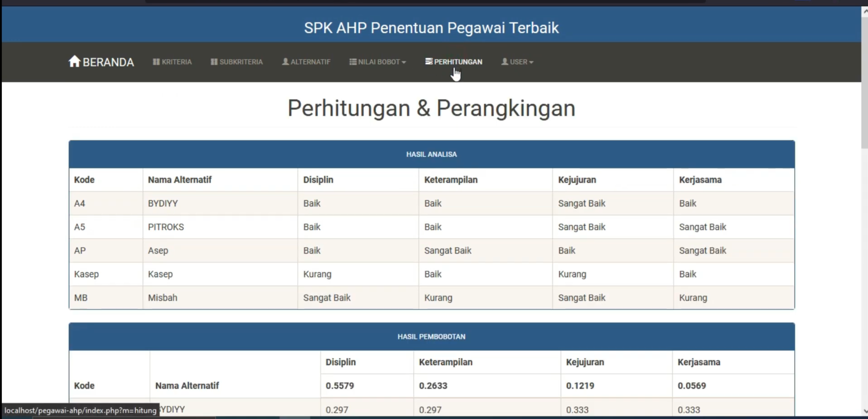Select the A4 code cell
This screenshot has height=419, width=868.
pos(106,203)
